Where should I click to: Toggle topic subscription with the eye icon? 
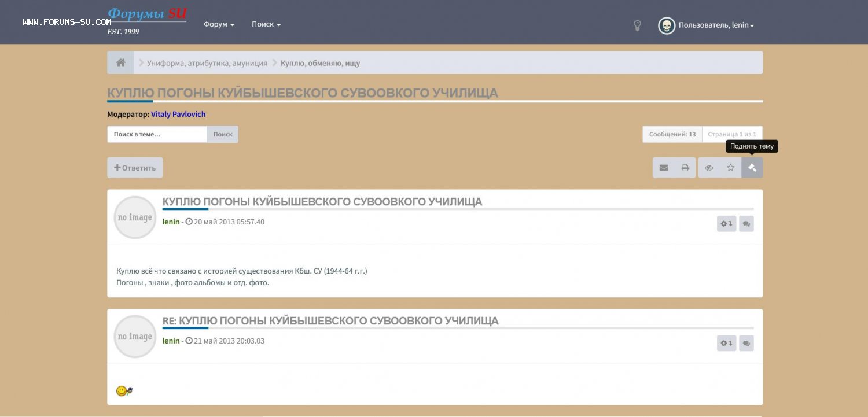pyautogui.click(x=709, y=168)
